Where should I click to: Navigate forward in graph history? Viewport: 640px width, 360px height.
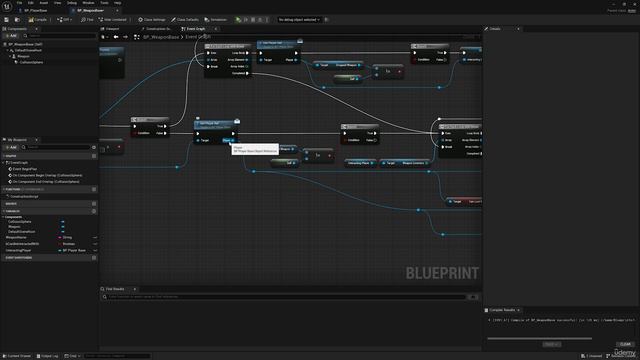tap(125, 37)
